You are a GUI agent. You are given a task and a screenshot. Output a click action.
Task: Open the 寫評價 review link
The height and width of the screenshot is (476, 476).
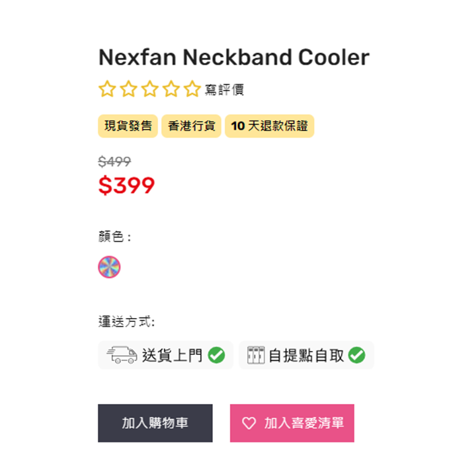point(225,90)
